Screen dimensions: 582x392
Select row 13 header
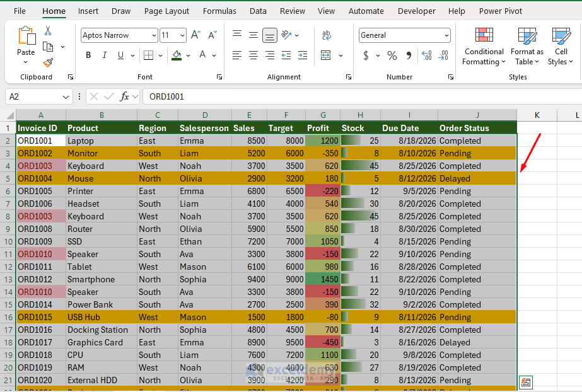click(x=8, y=279)
